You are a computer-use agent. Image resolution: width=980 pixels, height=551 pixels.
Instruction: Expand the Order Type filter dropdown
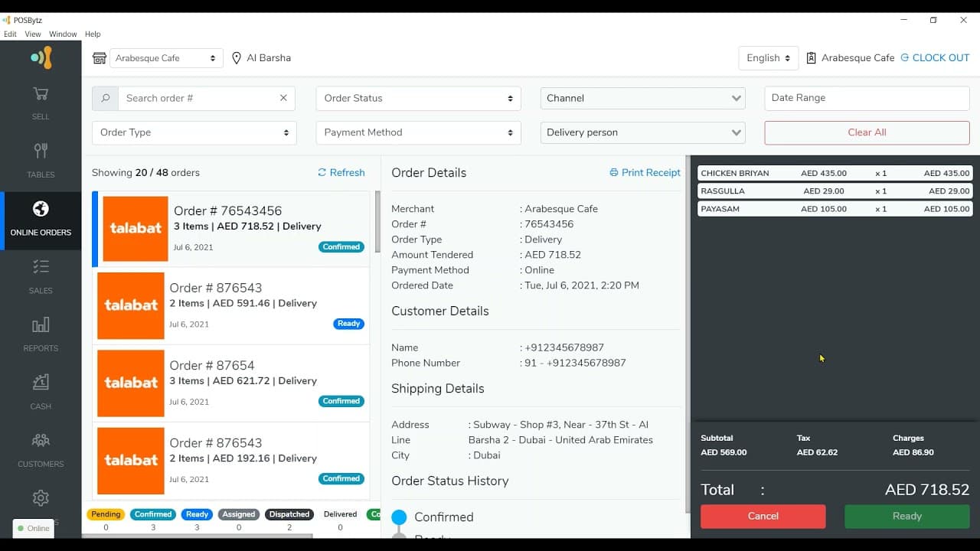(x=194, y=132)
